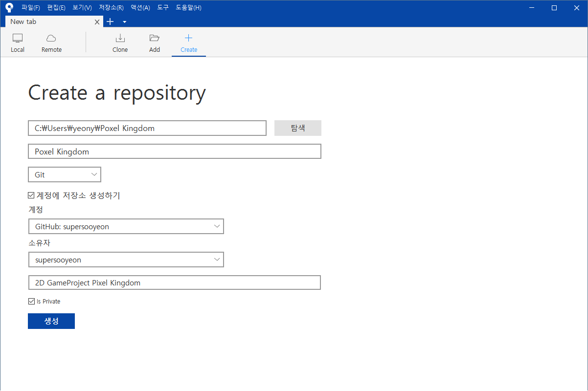Click the 소유자 label text
The height and width of the screenshot is (391, 588).
click(40, 243)
